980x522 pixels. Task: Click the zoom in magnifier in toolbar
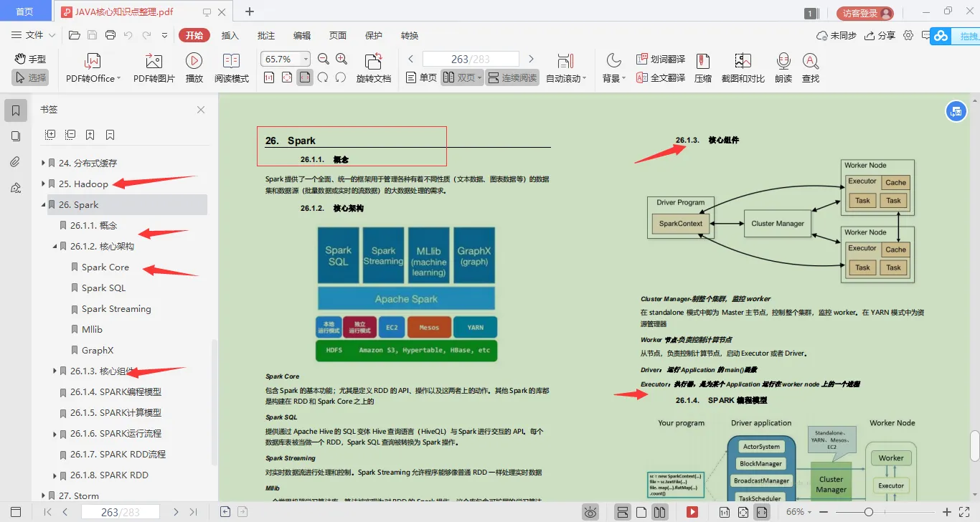pyautogui.click(x=341, y=59)
